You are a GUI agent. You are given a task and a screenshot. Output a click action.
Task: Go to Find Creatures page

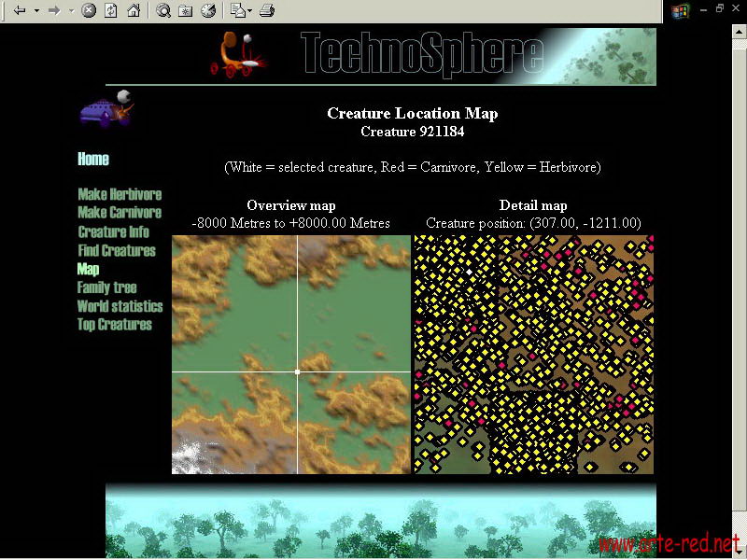pyautogui.click(x=116, y=250)
